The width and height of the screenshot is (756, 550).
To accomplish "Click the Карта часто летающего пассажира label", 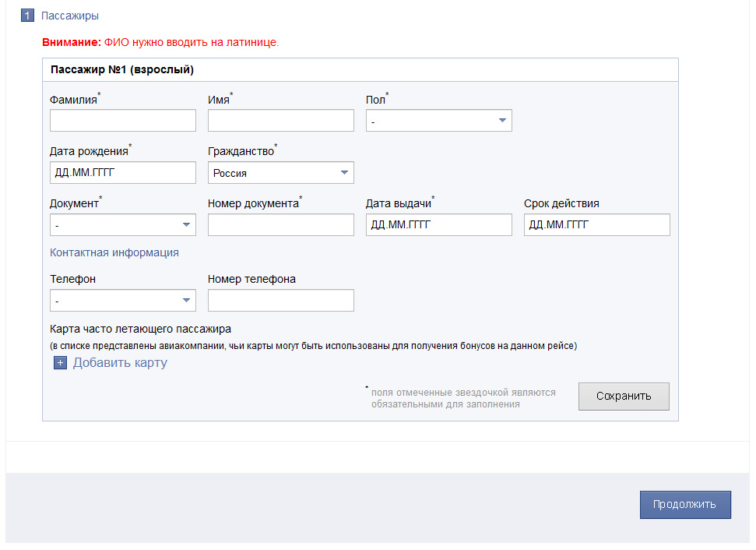I will point(140,329).
